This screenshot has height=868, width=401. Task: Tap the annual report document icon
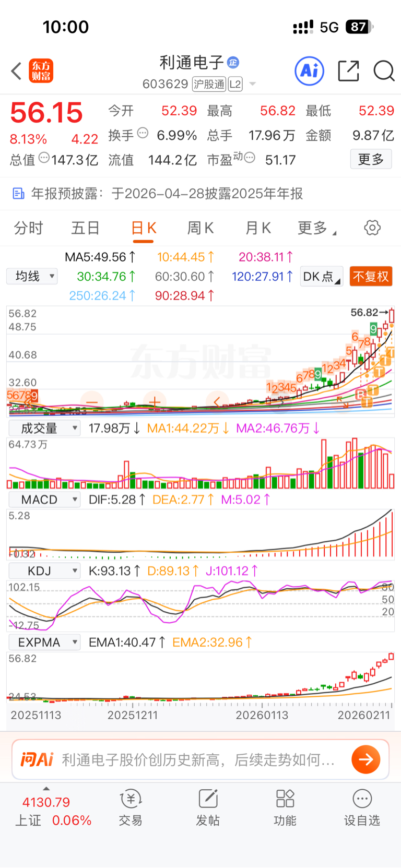[x=18, y=194]
